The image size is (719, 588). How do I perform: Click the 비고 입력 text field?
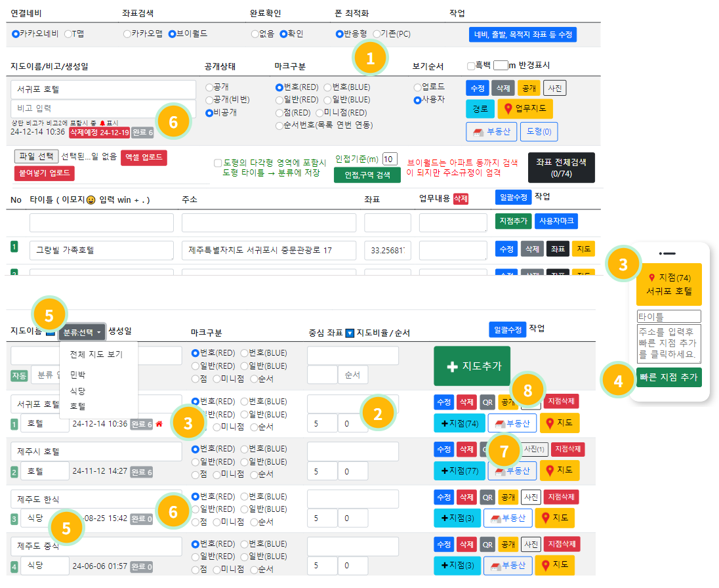[103, 108]
